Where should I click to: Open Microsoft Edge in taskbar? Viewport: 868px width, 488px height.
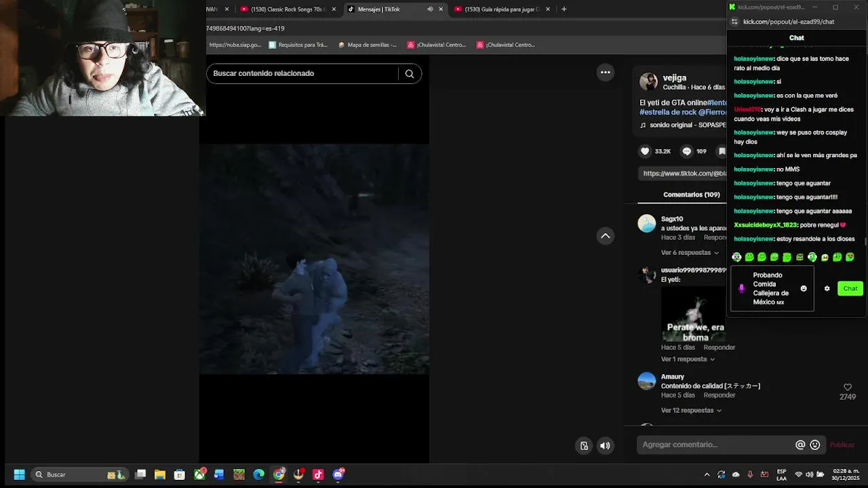258,474
